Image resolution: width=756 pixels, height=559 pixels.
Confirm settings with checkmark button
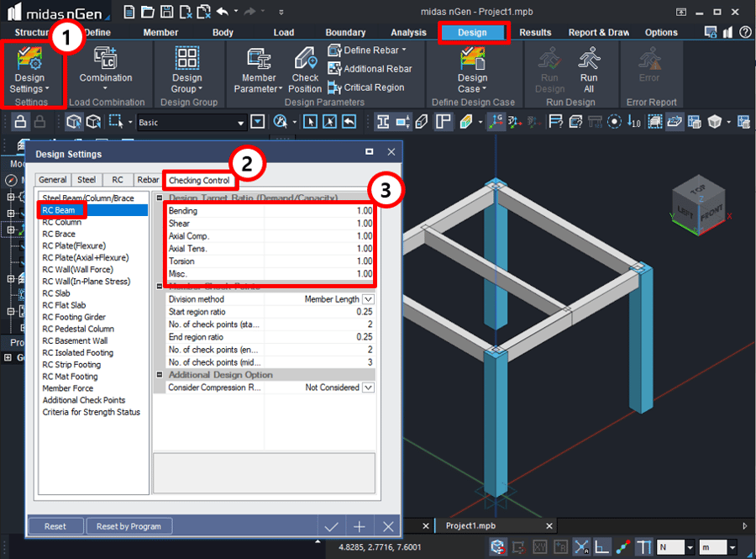tap(331, 527)
